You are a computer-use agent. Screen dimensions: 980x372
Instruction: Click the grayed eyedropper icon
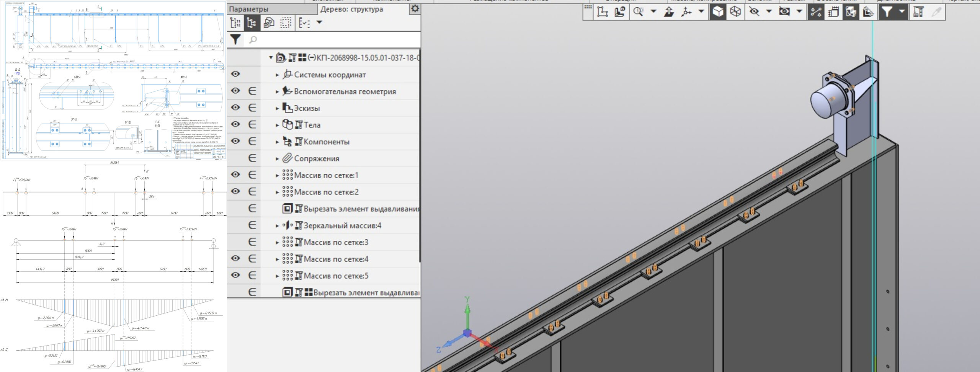click(936, 12)
